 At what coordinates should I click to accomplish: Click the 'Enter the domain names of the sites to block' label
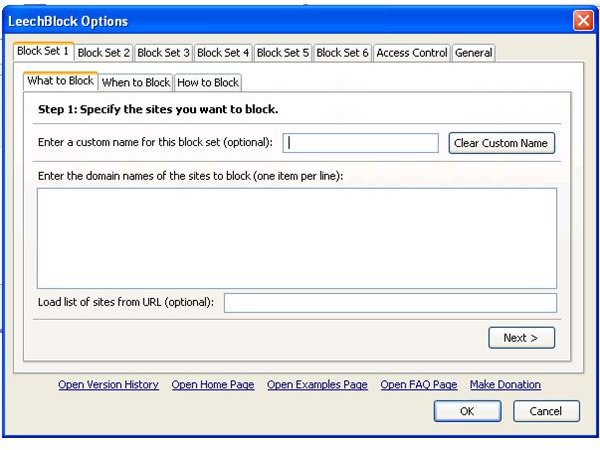(191, 176)
